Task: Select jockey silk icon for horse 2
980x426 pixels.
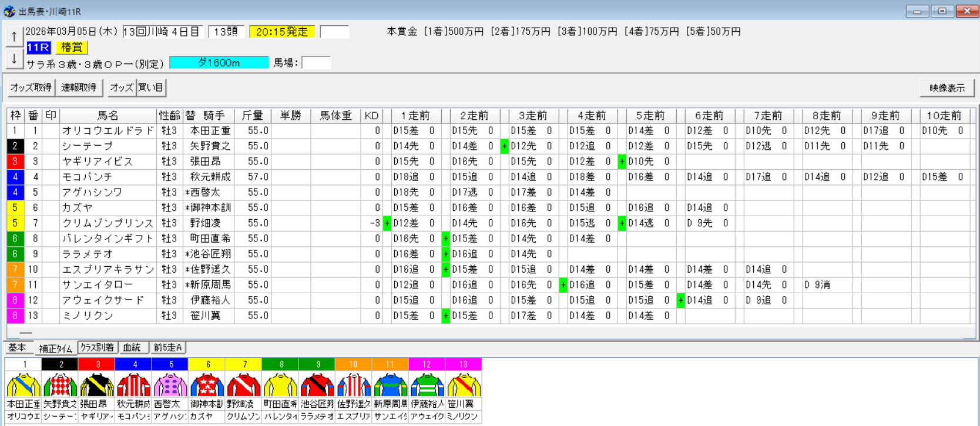Action: 61,385
